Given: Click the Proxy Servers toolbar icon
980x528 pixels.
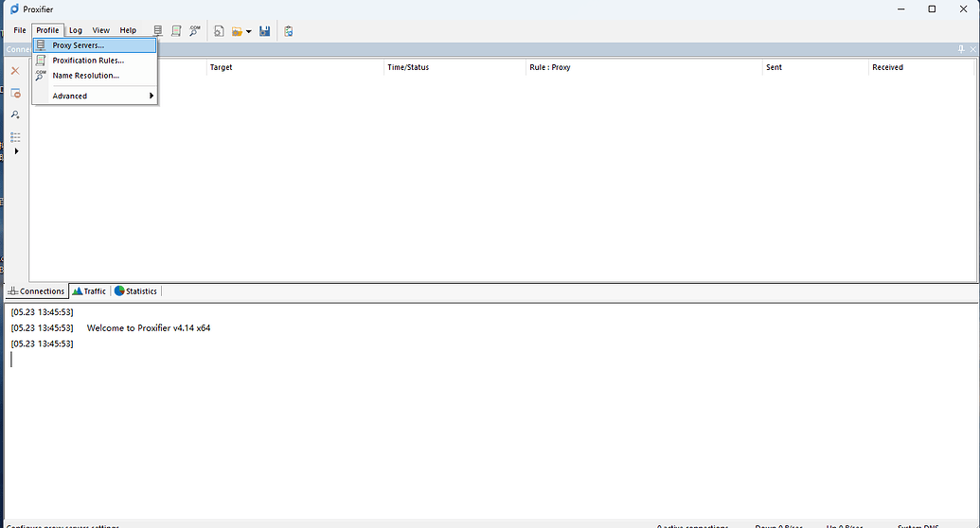Looking at the screenshot, I should point(158,30).
